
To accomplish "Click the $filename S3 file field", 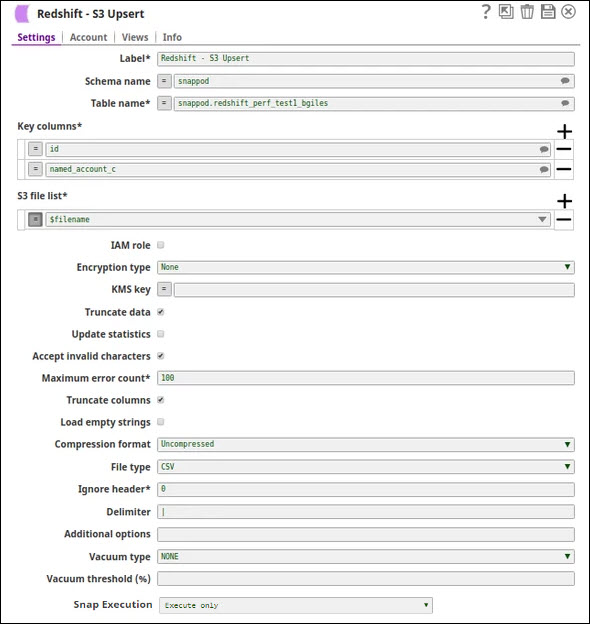I will [298, 219].
